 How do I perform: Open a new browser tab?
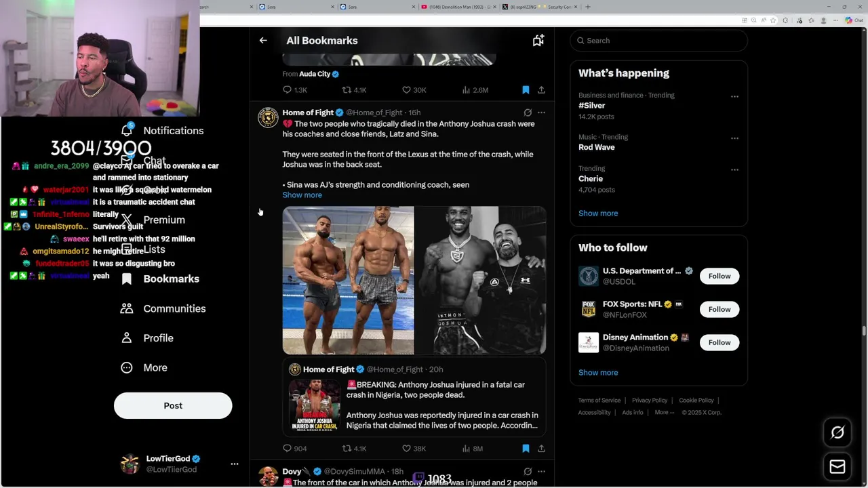pyautogui.click(x=588, y=7)
